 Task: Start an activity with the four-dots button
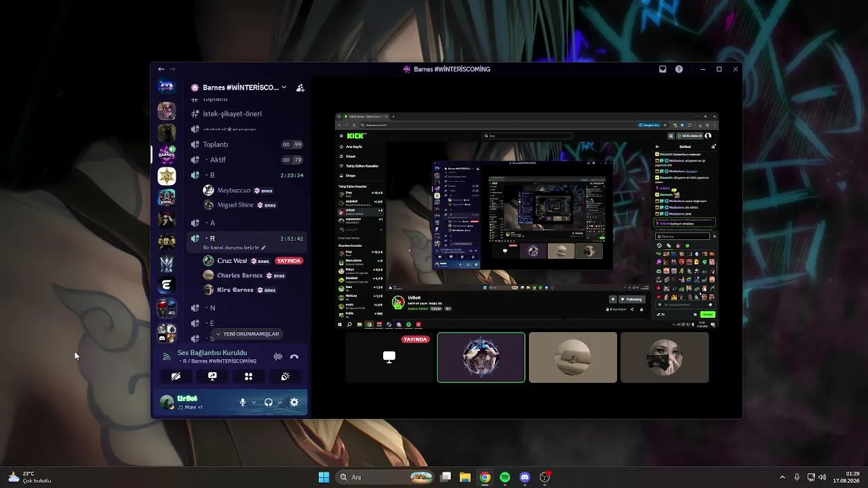[x=249, y=376]
